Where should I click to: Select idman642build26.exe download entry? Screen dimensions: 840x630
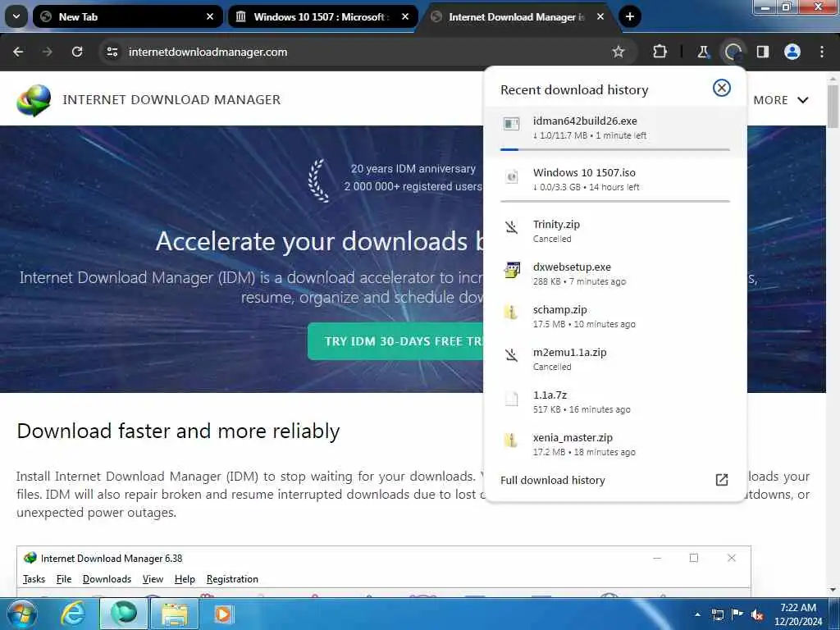(615, 130)
